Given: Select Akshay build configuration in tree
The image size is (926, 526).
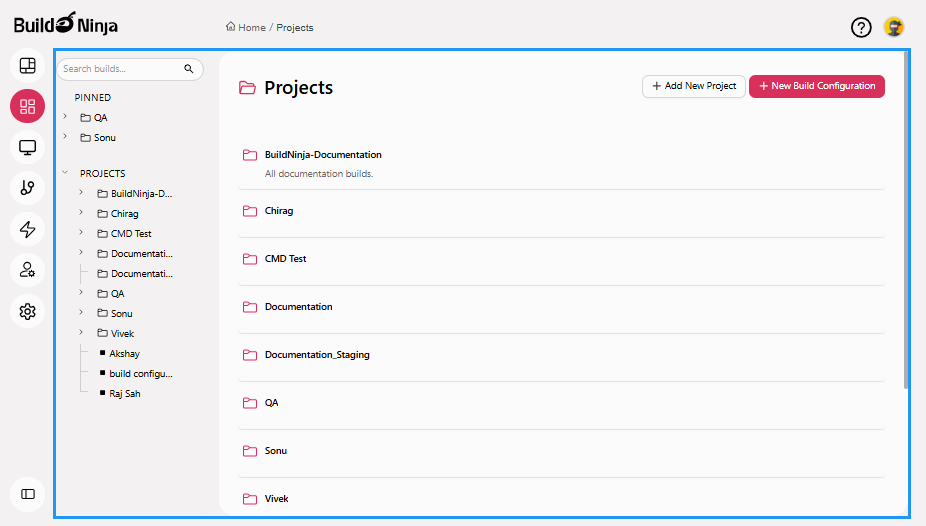Looking at the screenshot, I should pos(125,354).
